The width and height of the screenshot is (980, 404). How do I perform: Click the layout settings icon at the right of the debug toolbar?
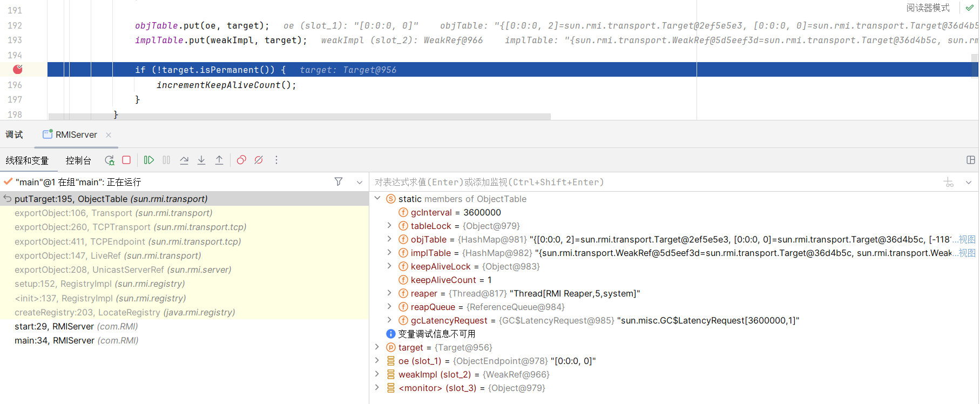pyautogui.click(x=970, y=160)
